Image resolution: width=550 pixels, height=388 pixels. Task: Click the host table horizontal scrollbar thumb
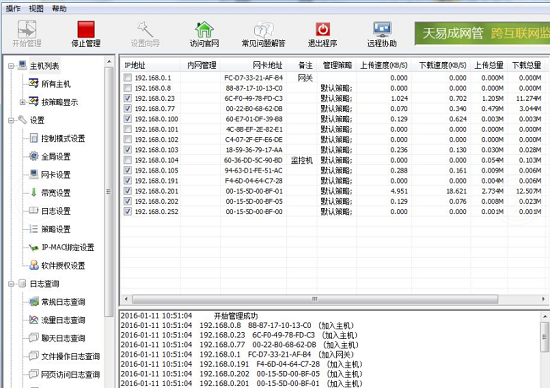pyautogui.click(x=315, y=299)
